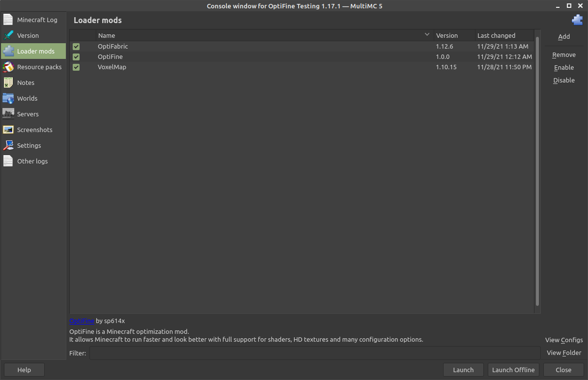This screenshot has height=380, width=588.
Task: Uncheck the OptiFine mod checkbox
Action: click(x=76, y=57)
